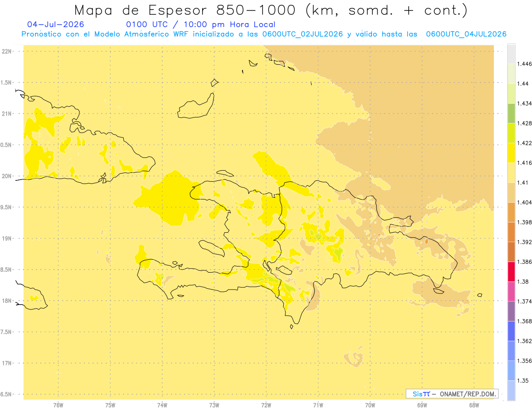Select the tan swatch just below 1.41

point(511,192)
